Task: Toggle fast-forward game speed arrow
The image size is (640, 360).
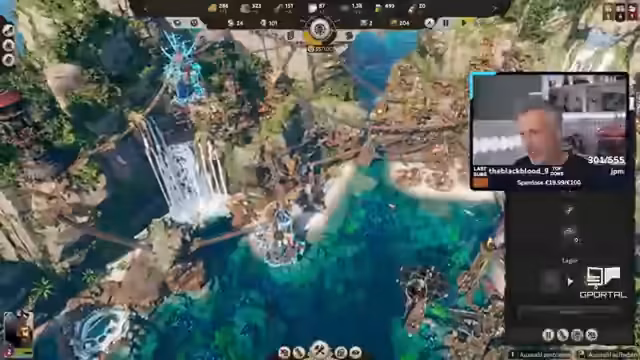Action: [x=464, y=23]
